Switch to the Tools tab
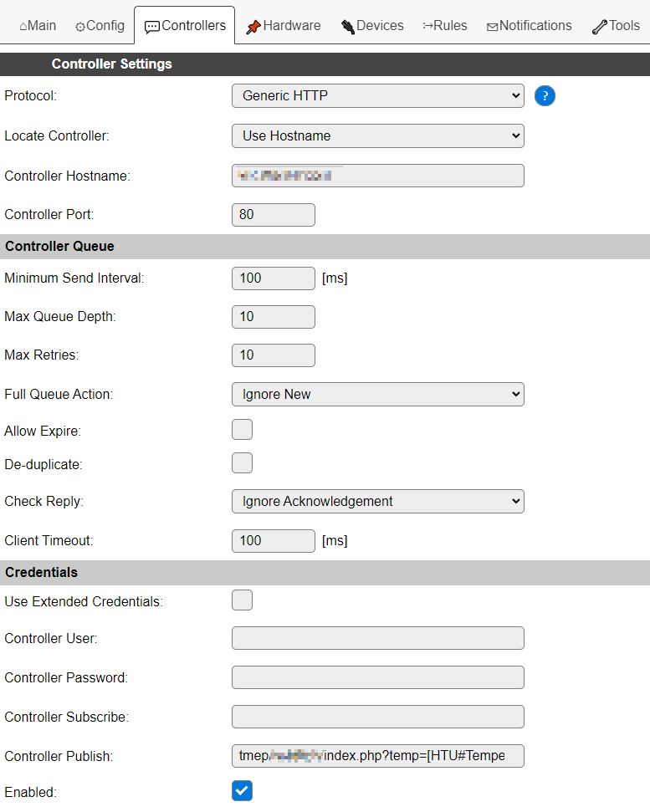This screenshot has width=650, height=812. pos(616,26)
